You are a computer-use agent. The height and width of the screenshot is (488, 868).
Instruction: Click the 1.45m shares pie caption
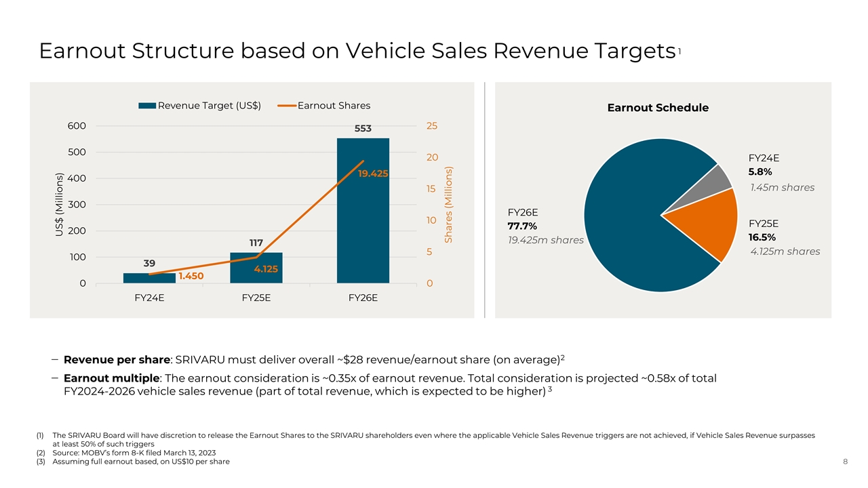782,187
